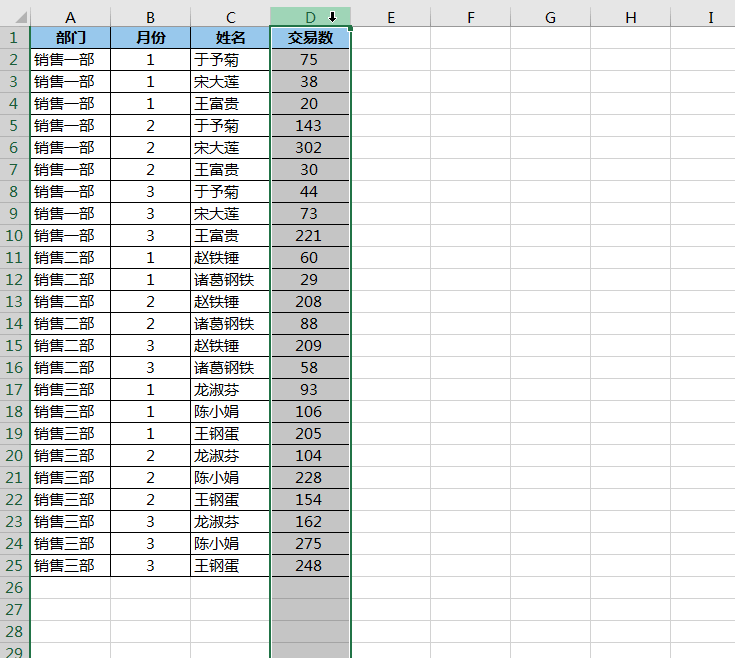
Task: Select column F header
Action: pyautogui.click(x=471, y=17)
